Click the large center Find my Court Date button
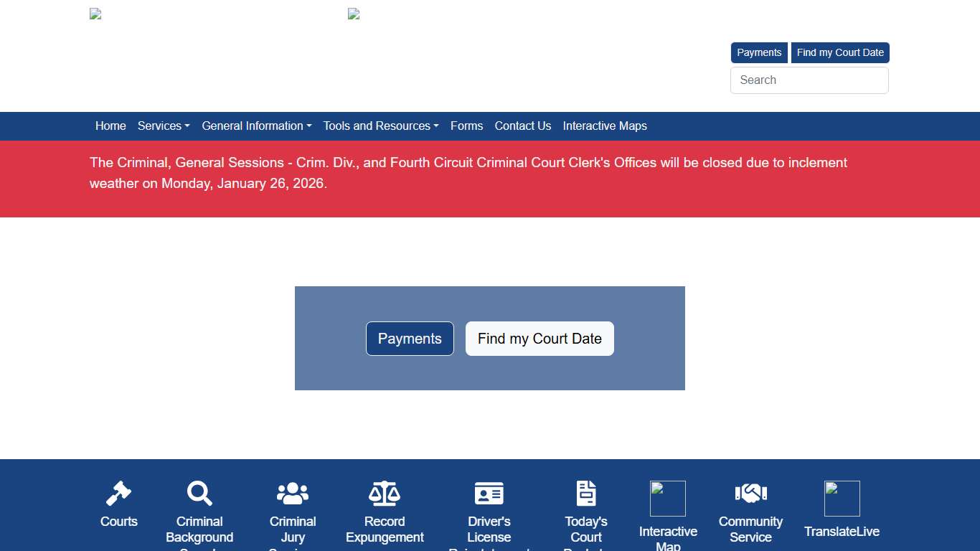The height and width of the screenshot is (551, 980). click(540, 339)
